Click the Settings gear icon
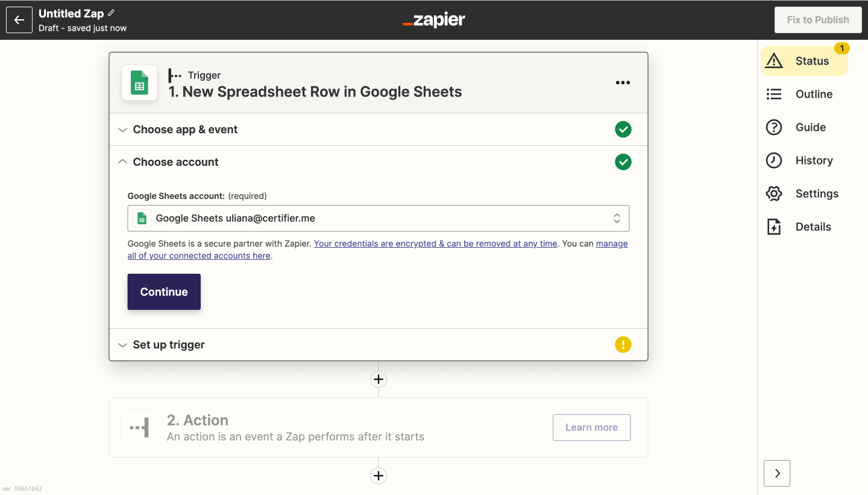The image size is (868, 495). tap(774, 194)
